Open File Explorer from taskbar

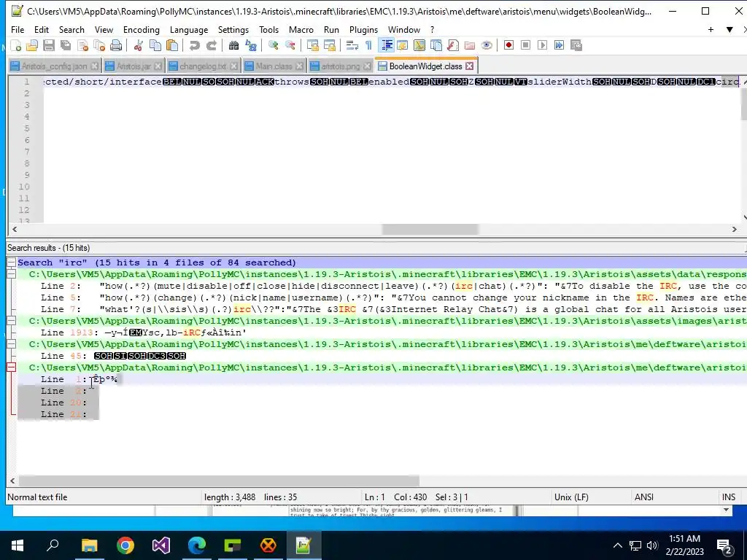[89, 545]
